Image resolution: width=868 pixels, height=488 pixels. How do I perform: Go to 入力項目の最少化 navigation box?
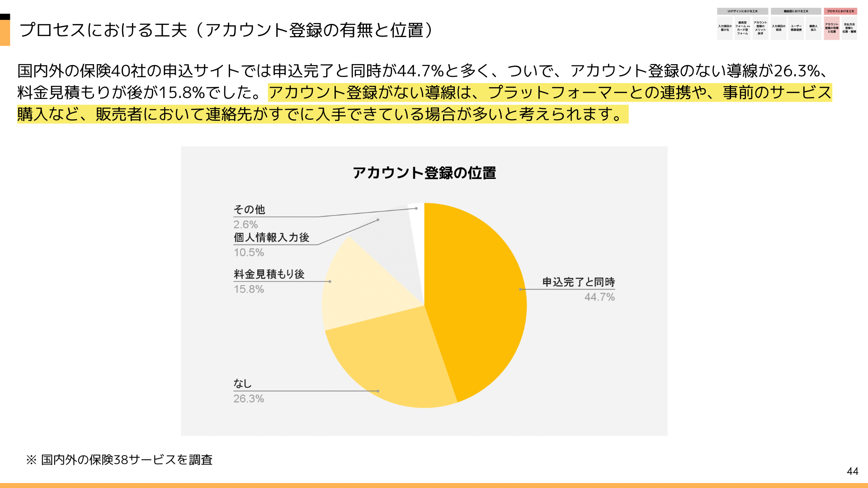[725, 28]
